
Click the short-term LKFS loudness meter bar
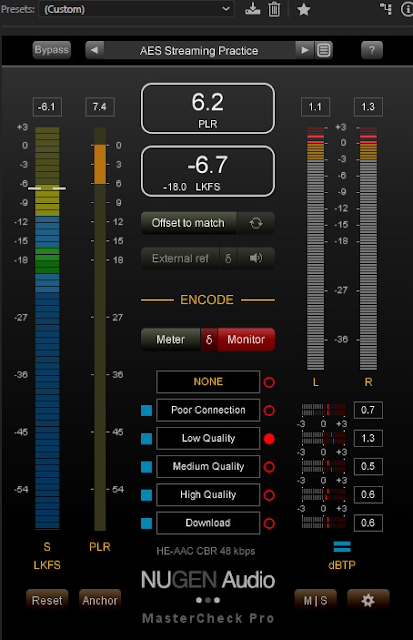pyautogui.click(x=47, y=329)
